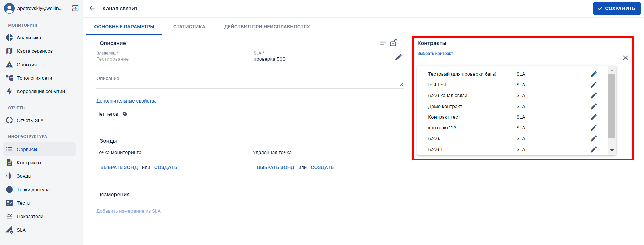Select contract Тестовый (для проверки бага)
The width and height of the screenshot is (644, 245).
pos(513,74)
